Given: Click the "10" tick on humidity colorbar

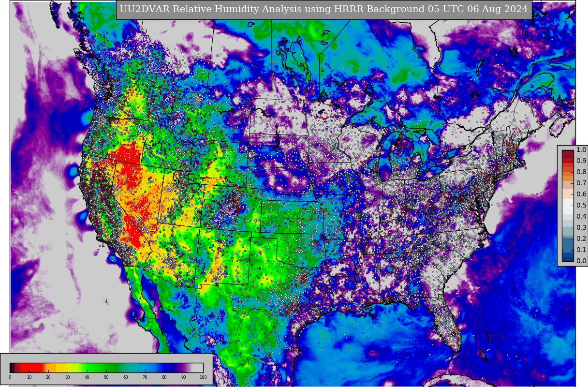Looking at the screenshot, I should pyautogui.click(x=29, y=377).
